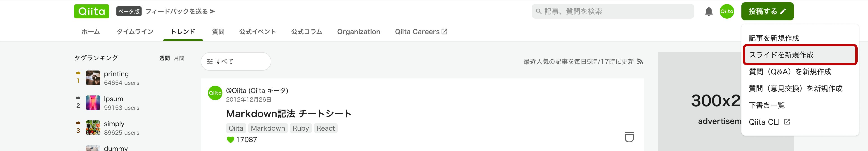This screenshot has width=868, height=151.
Task: Stock the Markdown article using the bookmark icon
Action: [629, 137]
